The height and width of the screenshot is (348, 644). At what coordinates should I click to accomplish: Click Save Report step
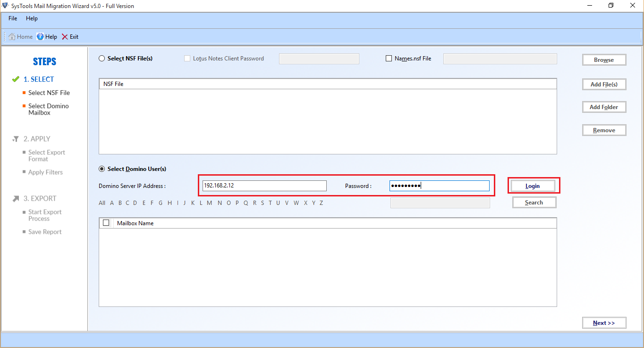[45, 232]
